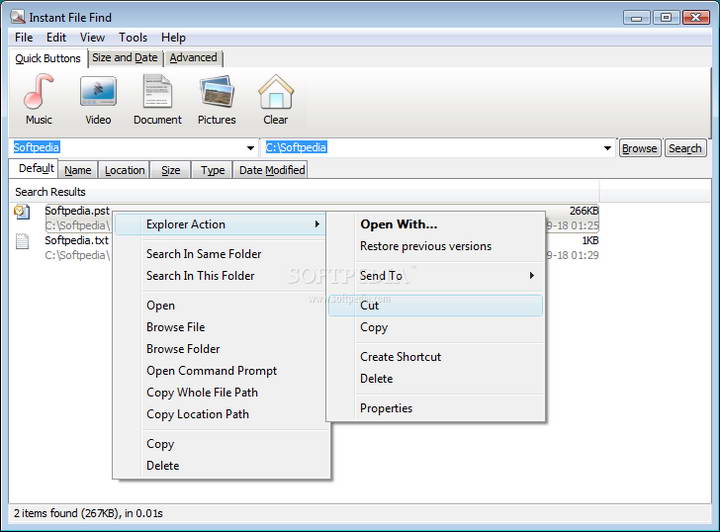
Task: Choose Search In This Folder
Action: 200,276
